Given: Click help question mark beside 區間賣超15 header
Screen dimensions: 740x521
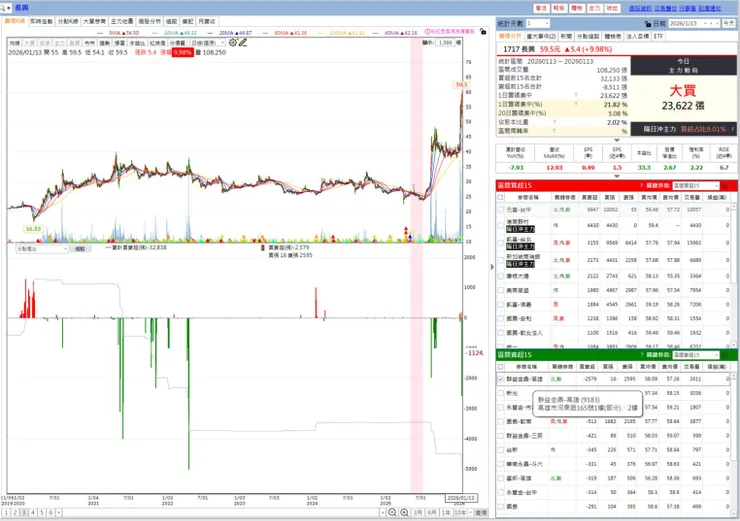Looking at the screenshot, I should tap(641, 355).
